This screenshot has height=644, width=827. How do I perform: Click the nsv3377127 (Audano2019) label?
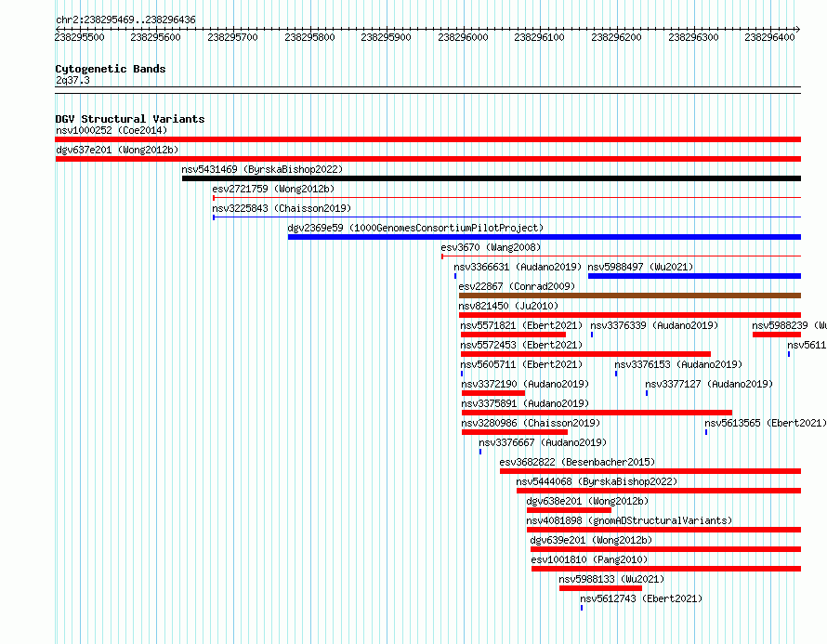709,384
